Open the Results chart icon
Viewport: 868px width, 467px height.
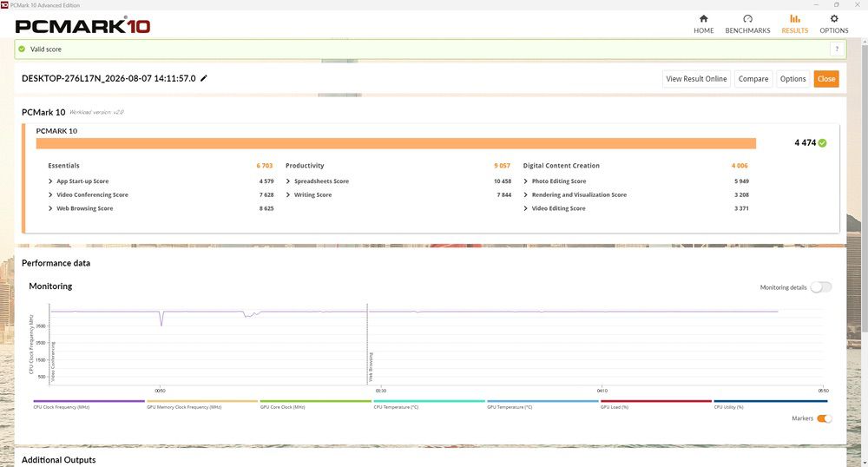(x=794, y=19)
